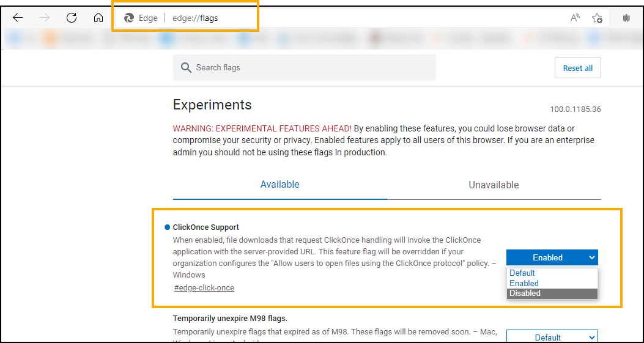Switch to the Unavailable tab
Image resolution: width=644 pixels, height=343 pixels.
(494, 185)
